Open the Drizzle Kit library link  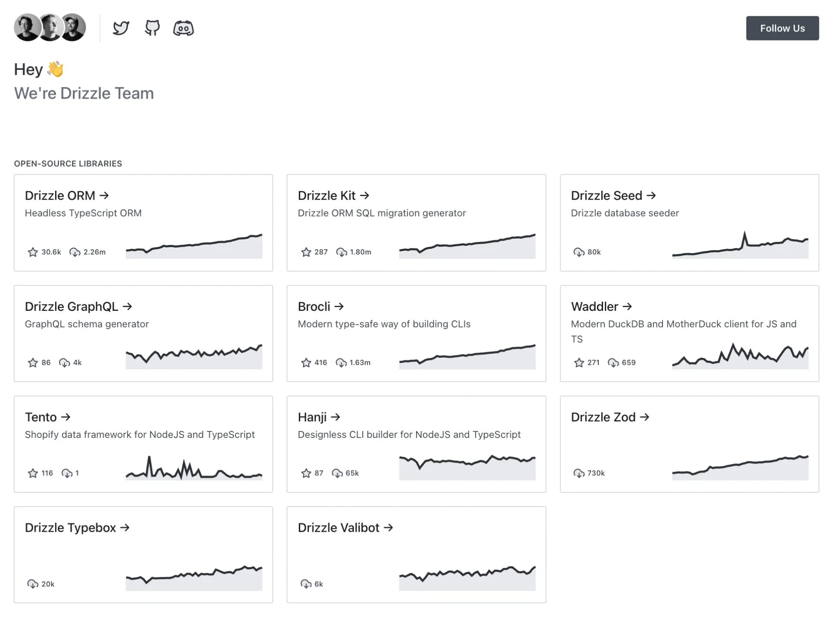[x=334, y=195]
